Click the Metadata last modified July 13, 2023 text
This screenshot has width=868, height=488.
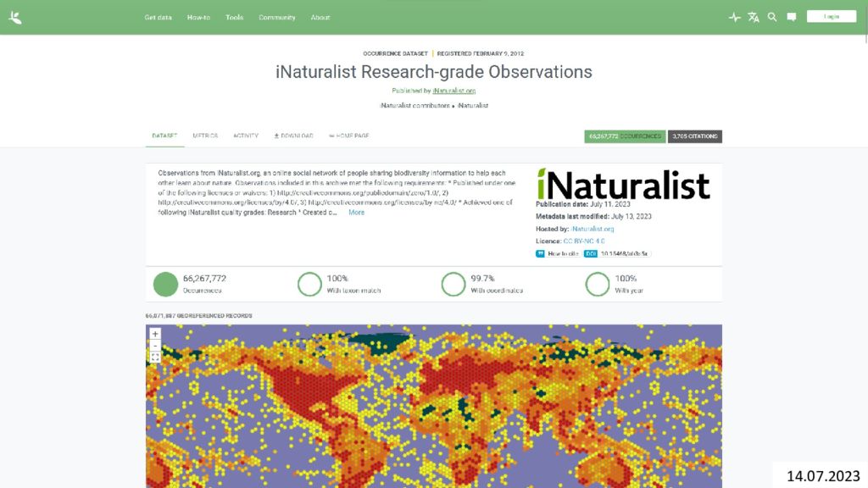point(593,216)
